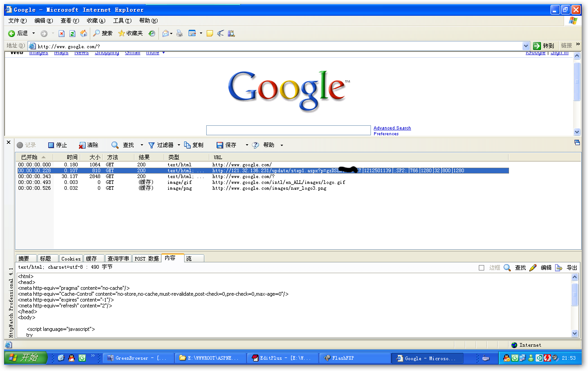Viewport: 588px width, 371px height.
Task: Switch to the 摘要 tab
Action: click(x=26, y=258)
